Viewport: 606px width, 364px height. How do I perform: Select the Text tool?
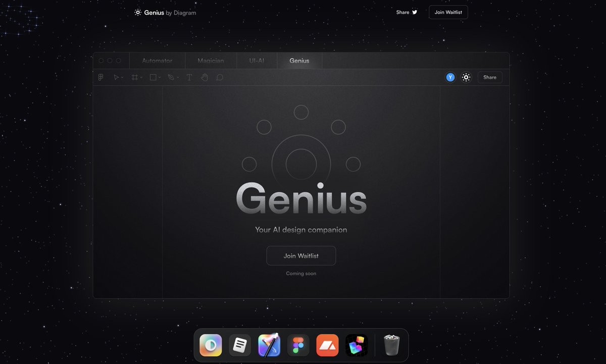(x=189, y=77)
